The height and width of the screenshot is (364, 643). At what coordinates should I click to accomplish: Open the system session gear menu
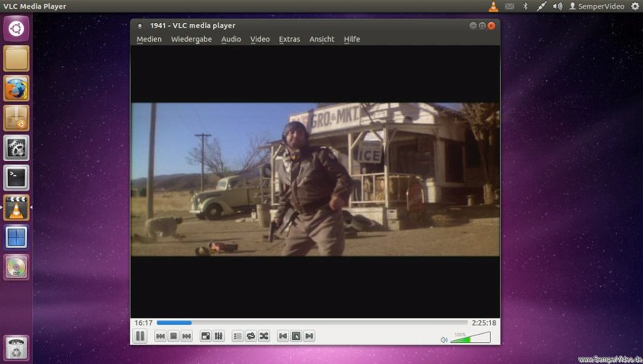pos(635,7)
